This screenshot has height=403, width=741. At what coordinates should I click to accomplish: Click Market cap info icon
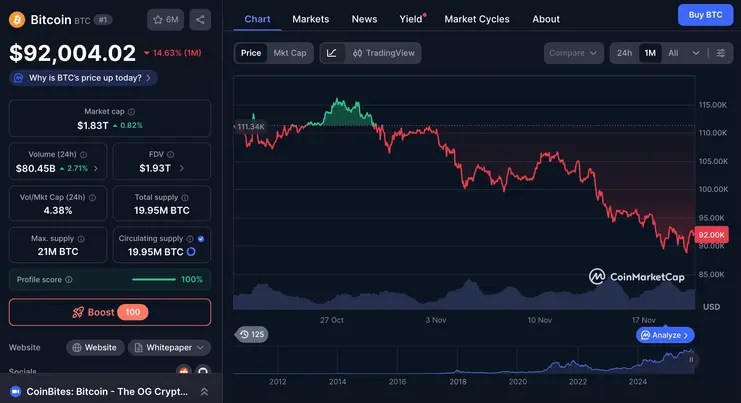click(x=131, y=112)
